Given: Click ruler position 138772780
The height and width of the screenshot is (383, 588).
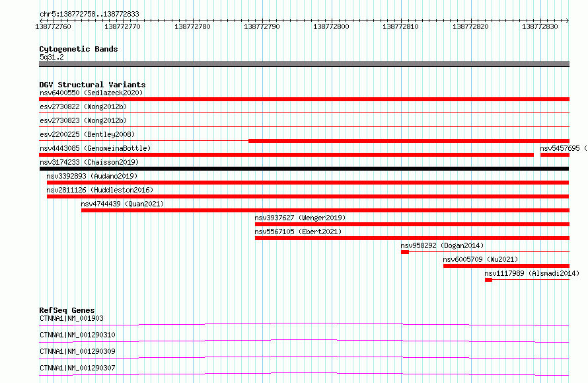Looking at the screenshot, I should (192, 26).
